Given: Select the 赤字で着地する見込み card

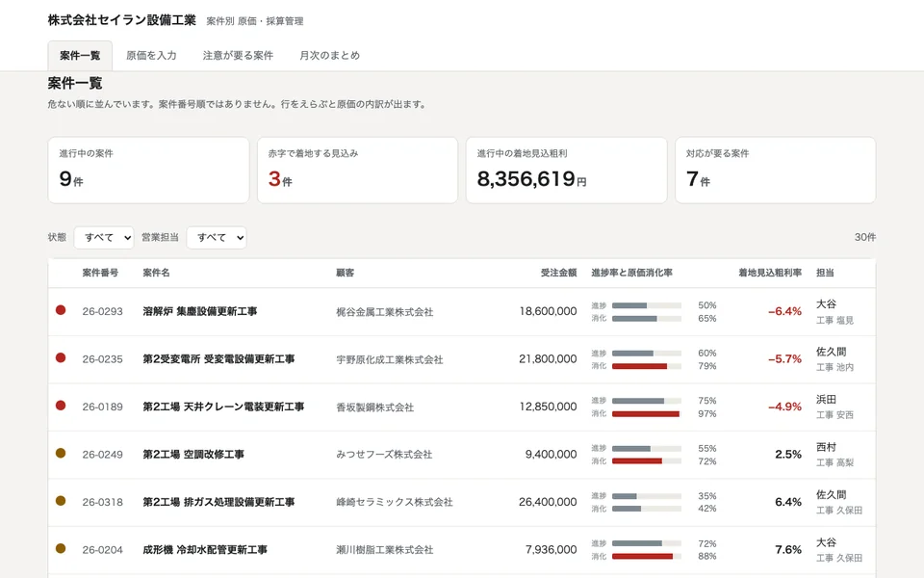Looking at the screenshot, I should point(357,171).
